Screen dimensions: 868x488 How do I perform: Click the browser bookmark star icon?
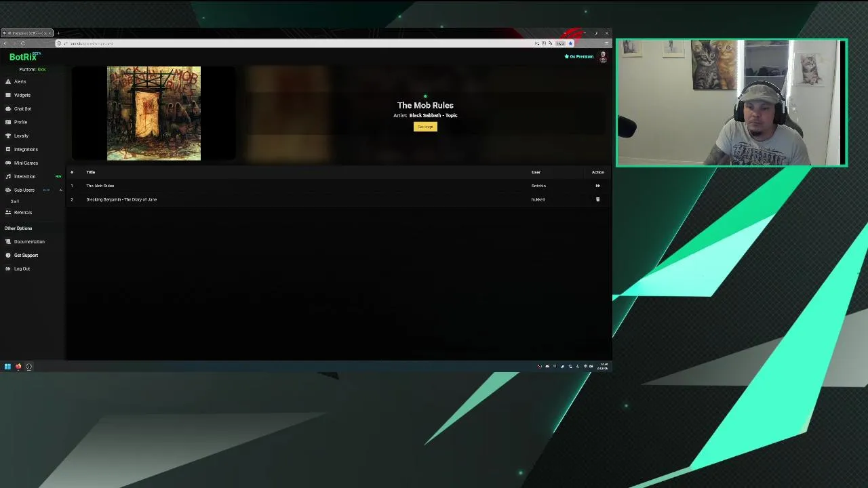tap(570, 43)
